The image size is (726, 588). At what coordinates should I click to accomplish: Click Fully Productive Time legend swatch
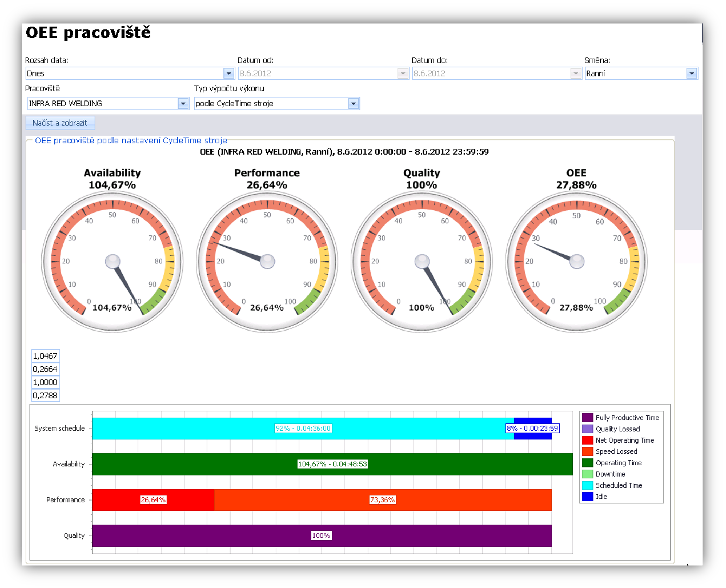(587, 418)
